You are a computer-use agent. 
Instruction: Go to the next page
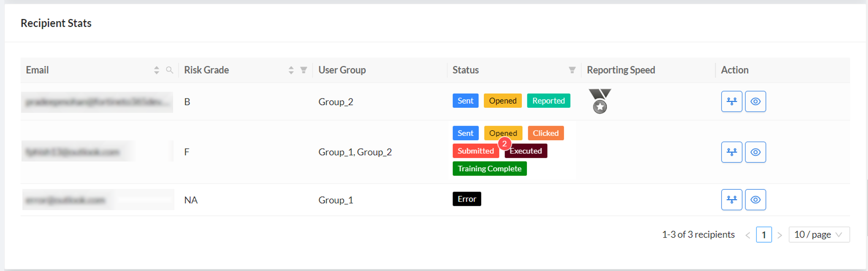pyautogui.click(x=780, y=235)
